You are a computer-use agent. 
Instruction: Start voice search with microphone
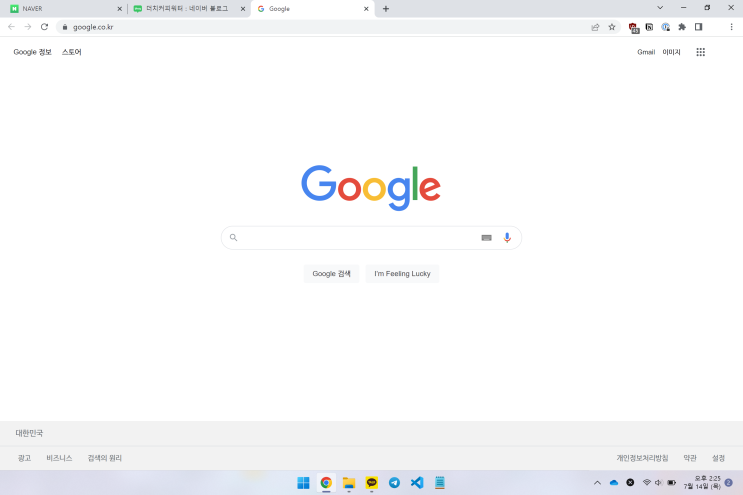(x=507, y=238)
